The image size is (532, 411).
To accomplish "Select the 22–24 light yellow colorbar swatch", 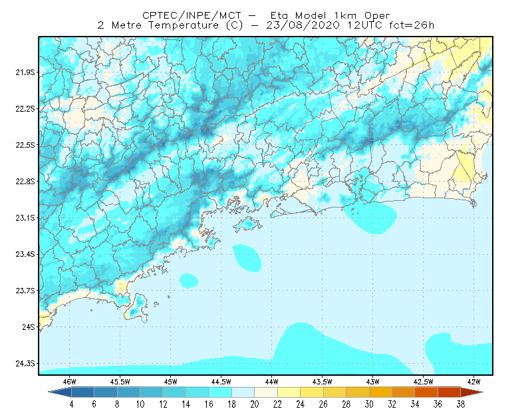I will pos(289,392).
